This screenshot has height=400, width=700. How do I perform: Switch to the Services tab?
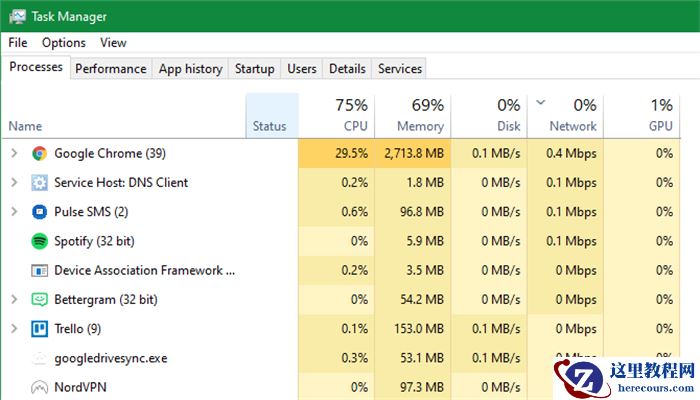400,69
